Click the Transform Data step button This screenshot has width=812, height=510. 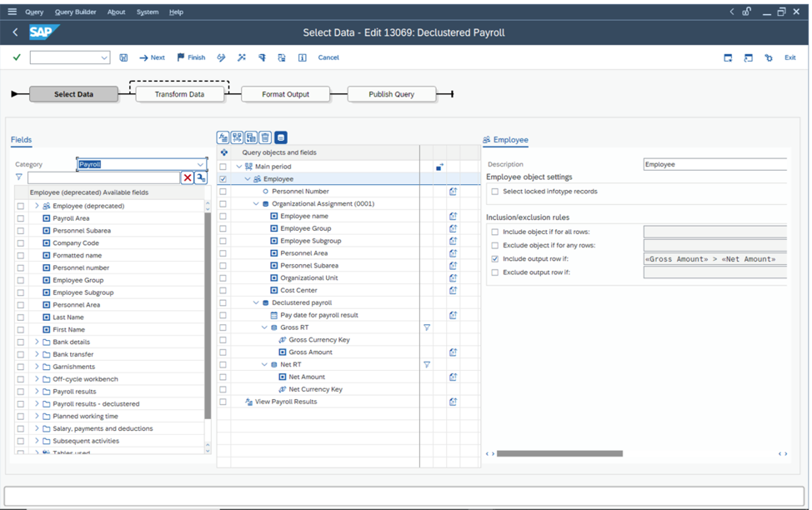click(180, 93)
